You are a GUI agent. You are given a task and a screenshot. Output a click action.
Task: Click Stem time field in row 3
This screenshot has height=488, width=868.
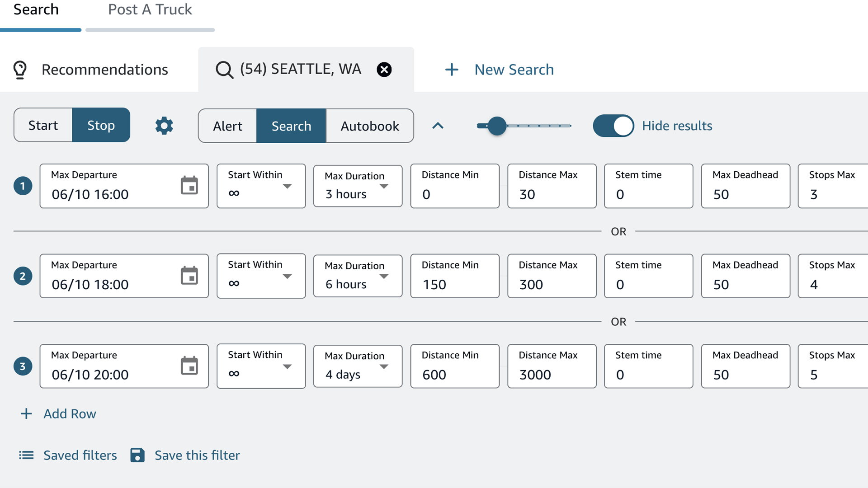click(649, 366)
